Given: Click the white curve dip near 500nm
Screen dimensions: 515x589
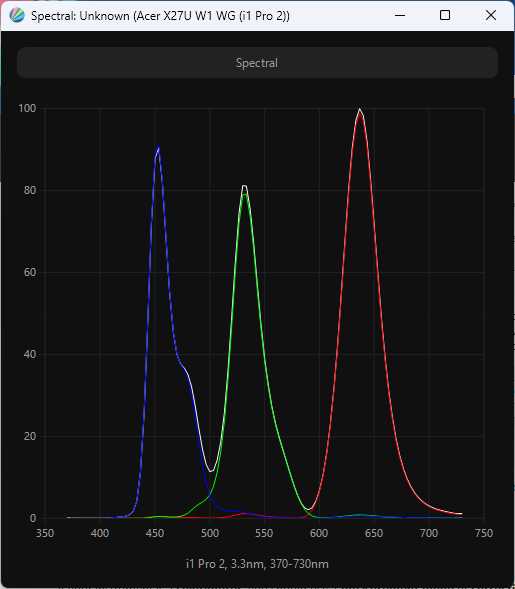Looking at the screenshot, I should [x=211, y=471].
